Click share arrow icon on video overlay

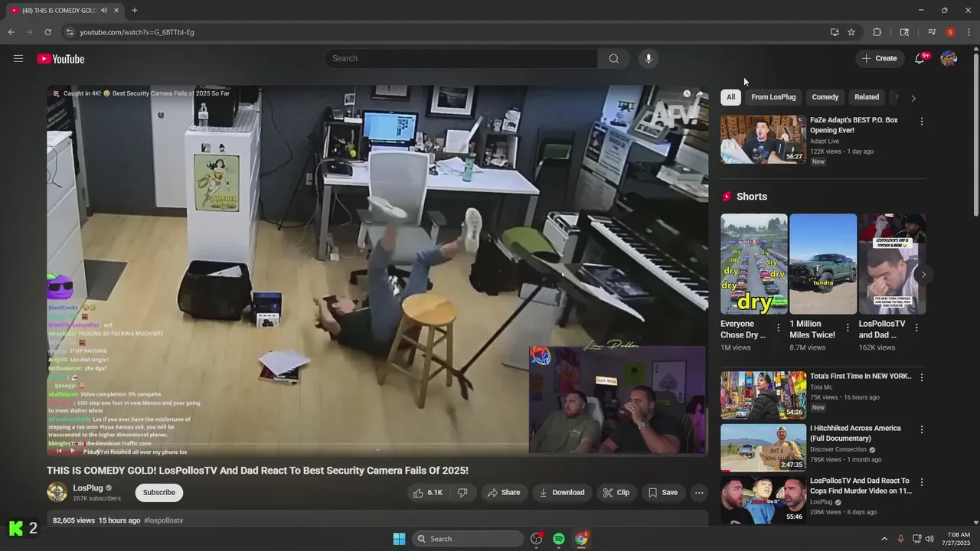click(699, 93)
